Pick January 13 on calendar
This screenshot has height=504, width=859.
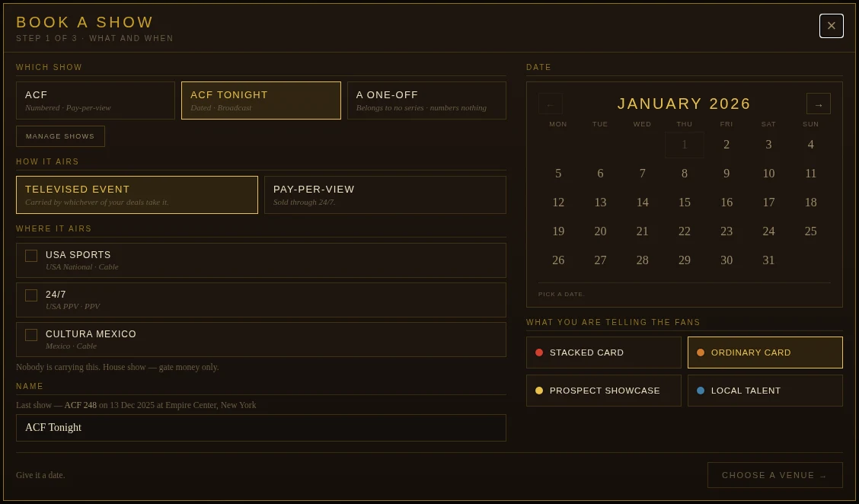pos(600,203)
